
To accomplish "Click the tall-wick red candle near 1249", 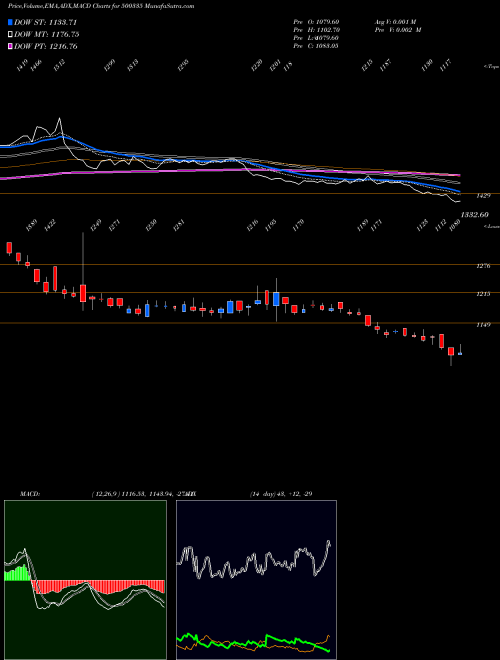I will 83,293.
